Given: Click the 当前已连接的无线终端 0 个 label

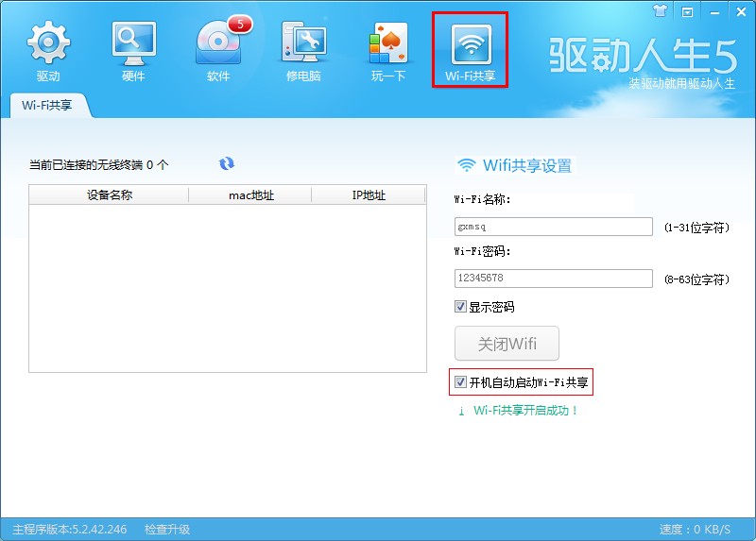Looking at the screenshot, I should click(x=99, y=165).
